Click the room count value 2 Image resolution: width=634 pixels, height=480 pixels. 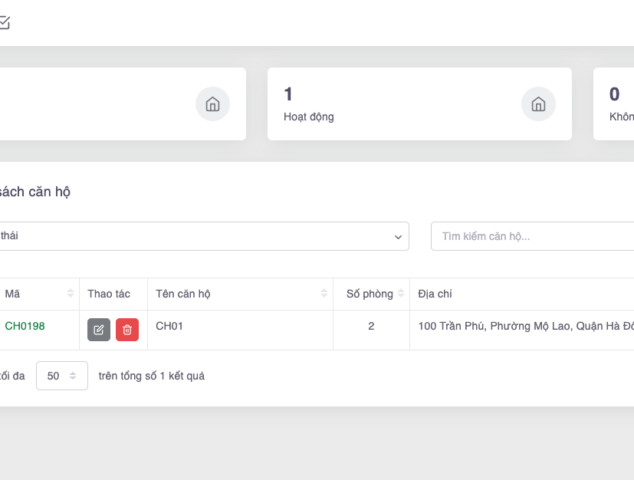(371, 326)
